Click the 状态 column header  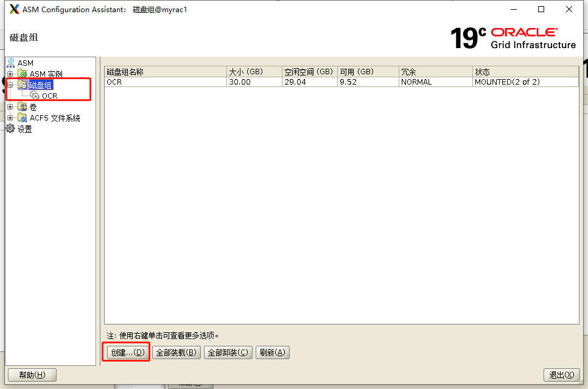tap(526, 72)
